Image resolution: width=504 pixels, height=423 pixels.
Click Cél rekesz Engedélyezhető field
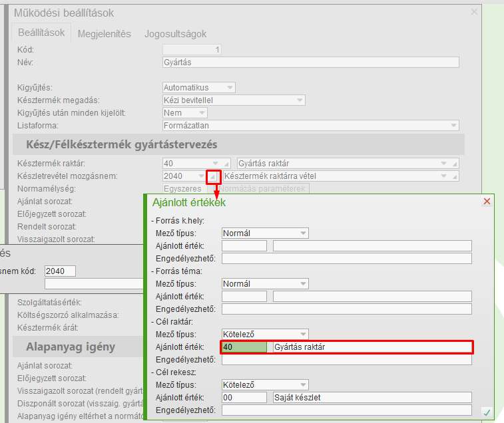[x=346, y=410]
